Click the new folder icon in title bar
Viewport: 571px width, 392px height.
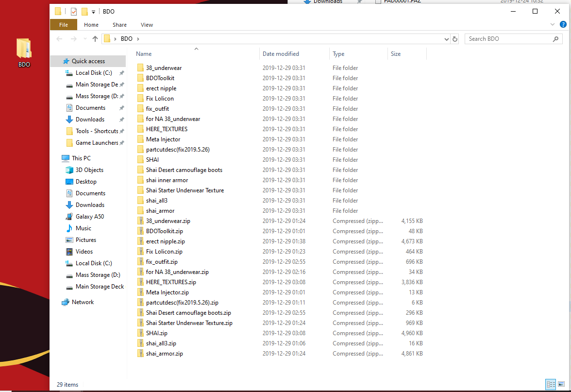coord(84,11)
